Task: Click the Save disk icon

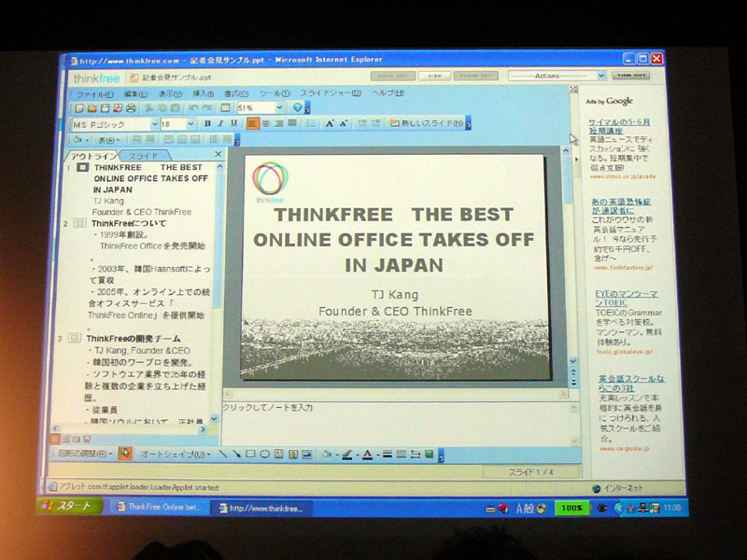Action: click(x=105, y=108)
